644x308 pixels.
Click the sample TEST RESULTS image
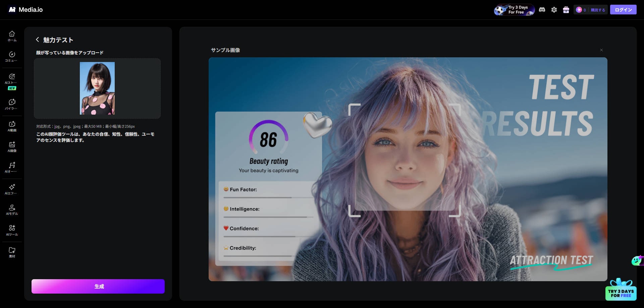coord(408,169)
